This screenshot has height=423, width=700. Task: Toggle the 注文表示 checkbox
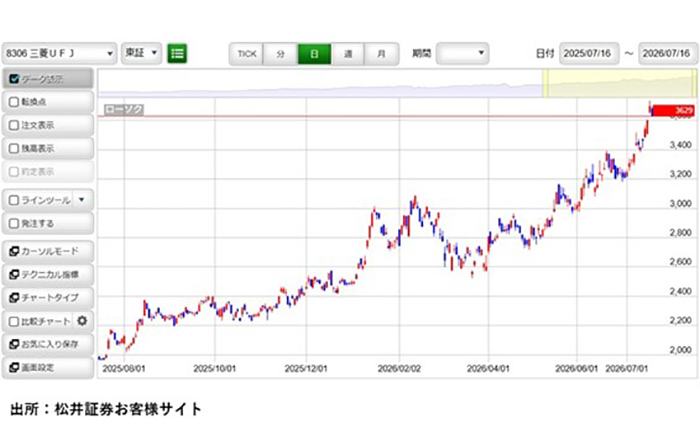tap(14, 125)
